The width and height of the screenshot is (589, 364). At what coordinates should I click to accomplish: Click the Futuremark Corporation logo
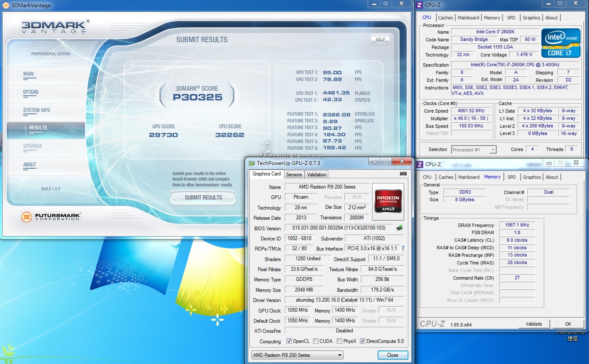51,217
